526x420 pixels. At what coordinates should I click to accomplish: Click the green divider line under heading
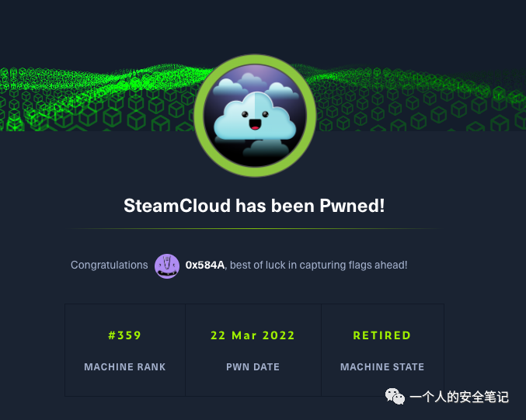click(254, 228)
